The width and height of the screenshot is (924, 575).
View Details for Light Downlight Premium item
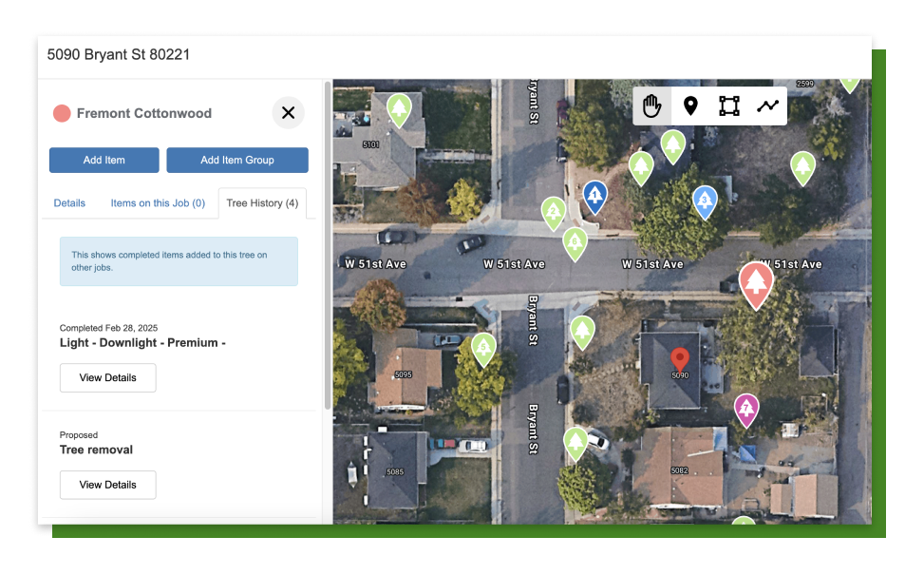[x=108, y=377]
